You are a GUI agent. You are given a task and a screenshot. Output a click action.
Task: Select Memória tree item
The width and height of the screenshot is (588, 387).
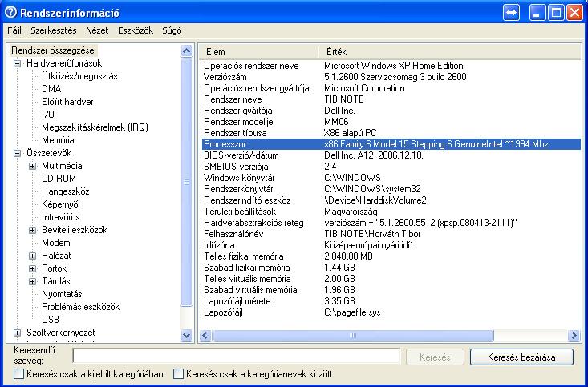coord(58,140)
